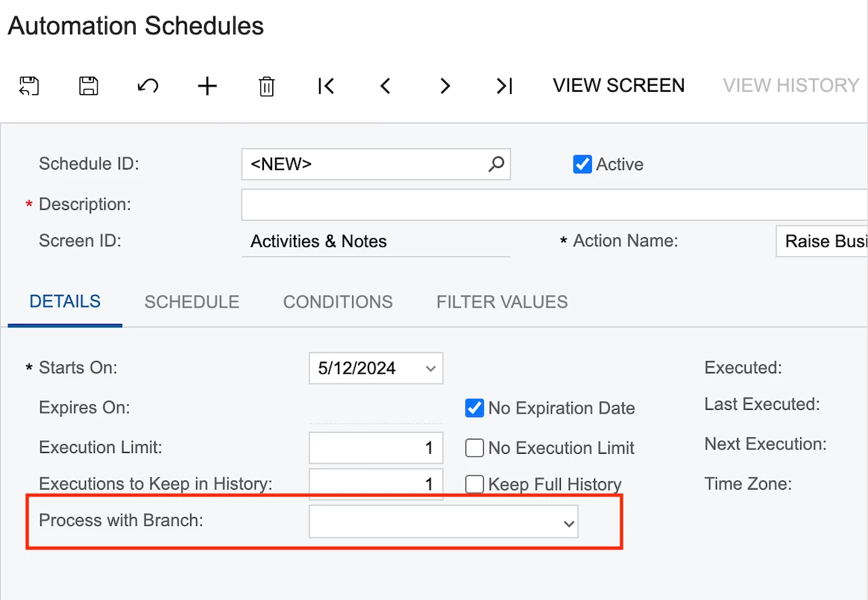Go to the next record
The height and width of the screenshot is (600, 868).
445,86
